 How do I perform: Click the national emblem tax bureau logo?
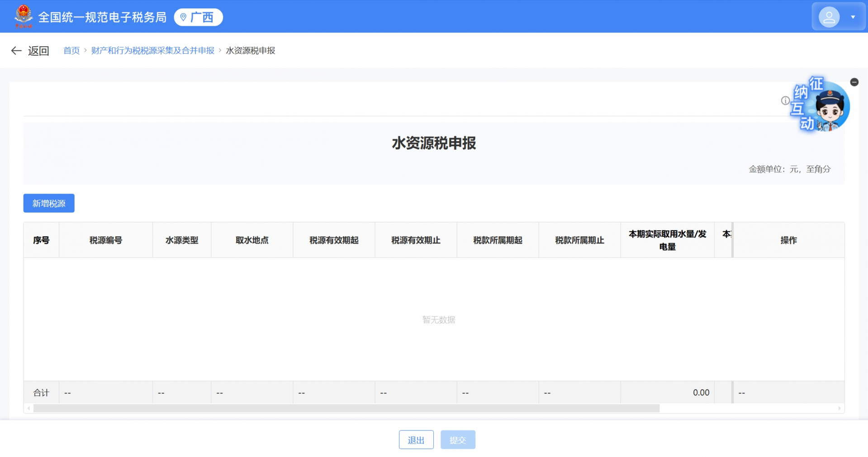click(x=24, y=16)
